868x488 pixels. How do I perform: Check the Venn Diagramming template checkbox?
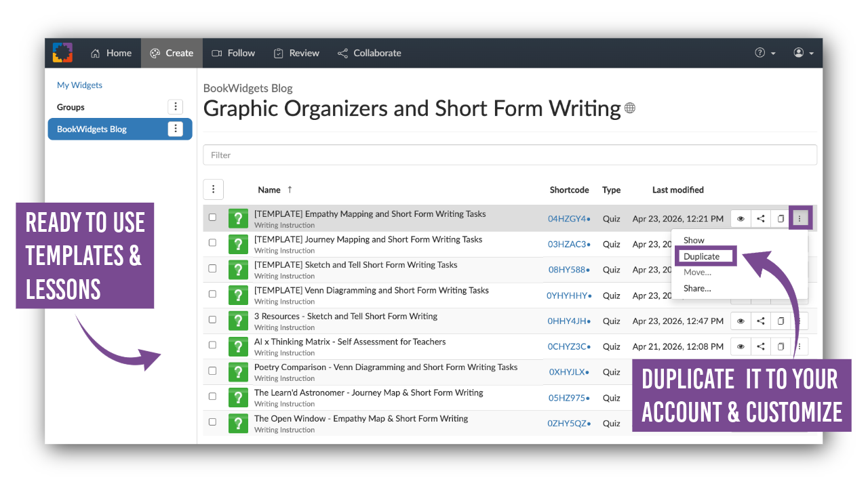pyautogui.click(x=212, y=294)
